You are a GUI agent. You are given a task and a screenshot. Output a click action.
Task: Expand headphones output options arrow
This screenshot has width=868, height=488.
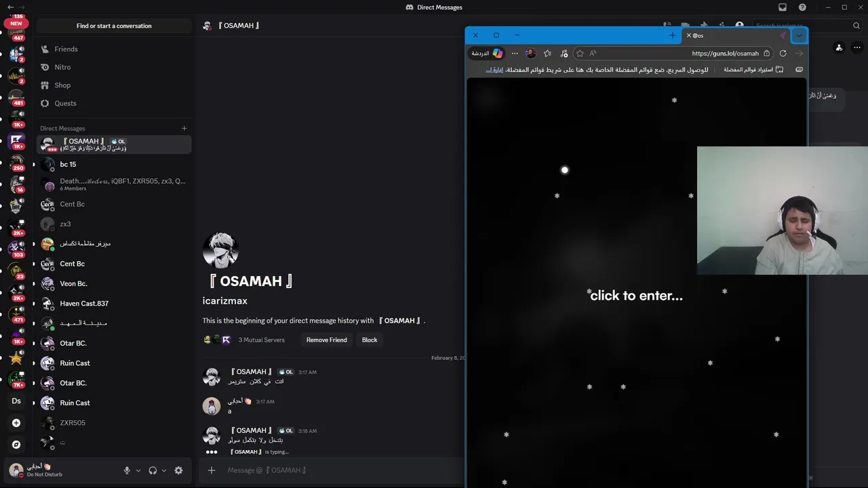tap(164, 470)
